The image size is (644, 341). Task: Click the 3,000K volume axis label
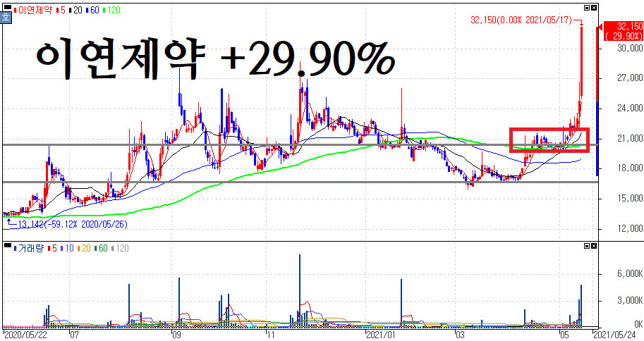pos(630,301)
